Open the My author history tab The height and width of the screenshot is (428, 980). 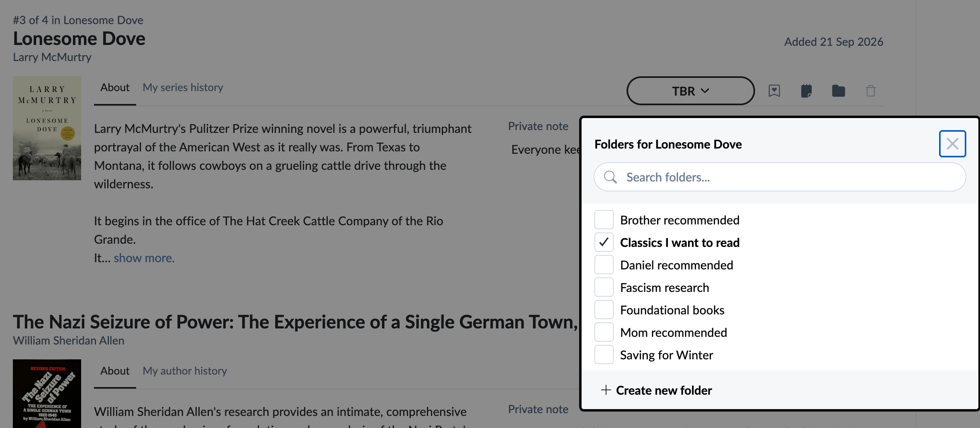point(185,371)
